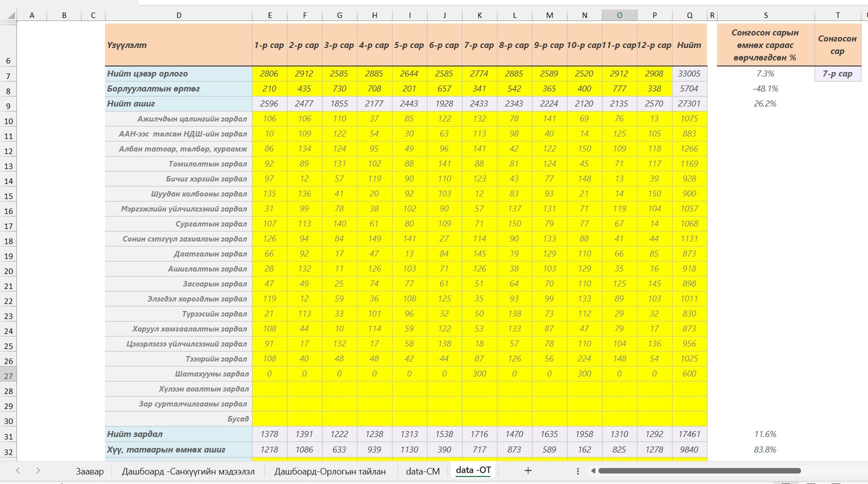
Task: Click Шуудан холбооны зардал label
Action: 199,193
